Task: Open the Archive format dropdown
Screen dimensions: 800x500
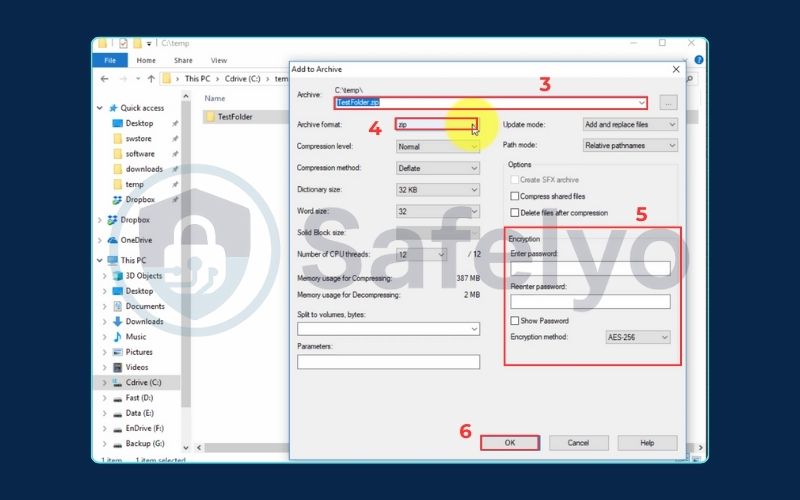Action: (x=438, y=125)
